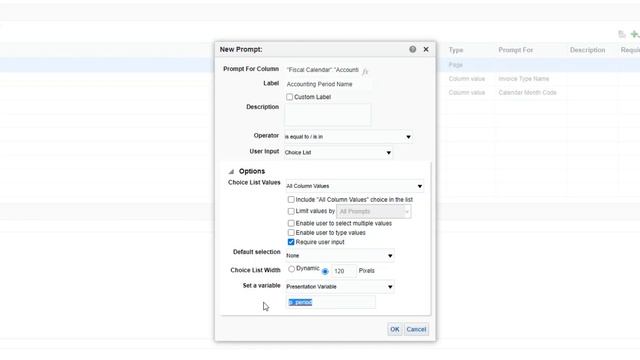Select the Dynamic width radio button

click(291, 269)
